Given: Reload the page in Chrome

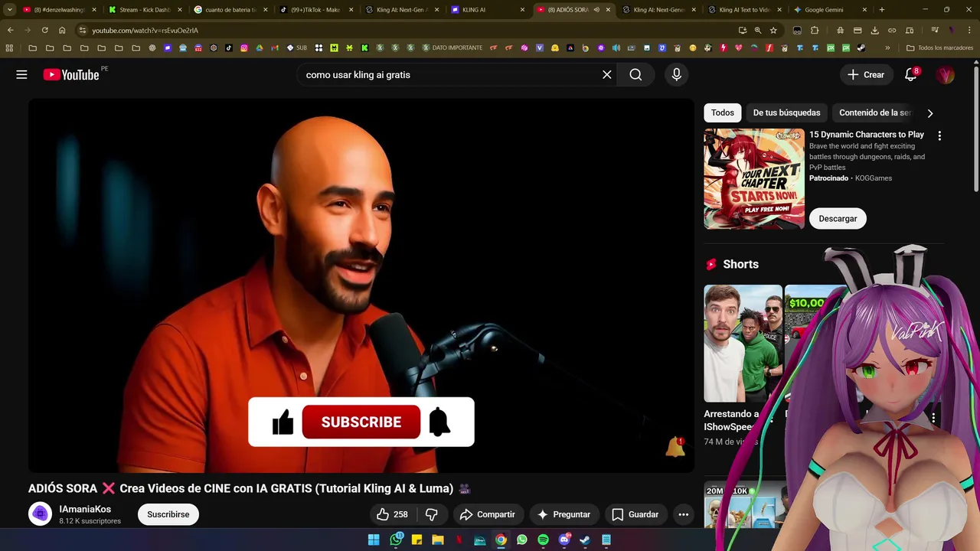Looking at the screenshot, I should coord(44,30).
